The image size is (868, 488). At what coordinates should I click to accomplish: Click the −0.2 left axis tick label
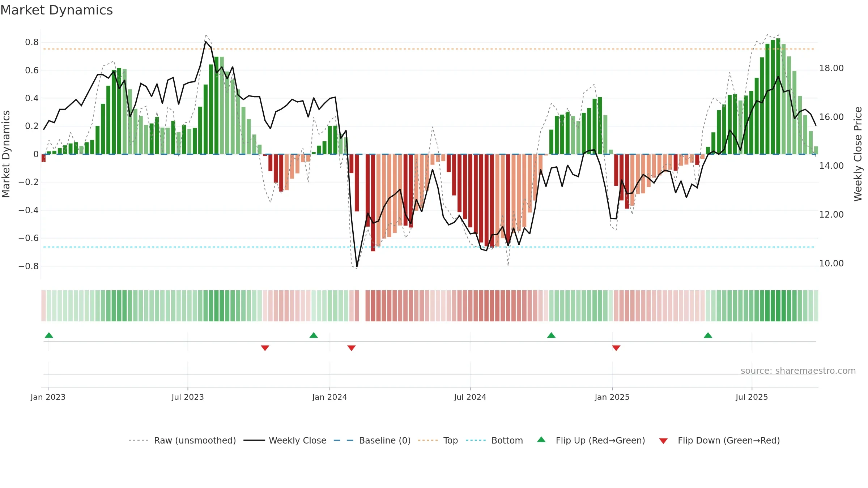point(29,182)
